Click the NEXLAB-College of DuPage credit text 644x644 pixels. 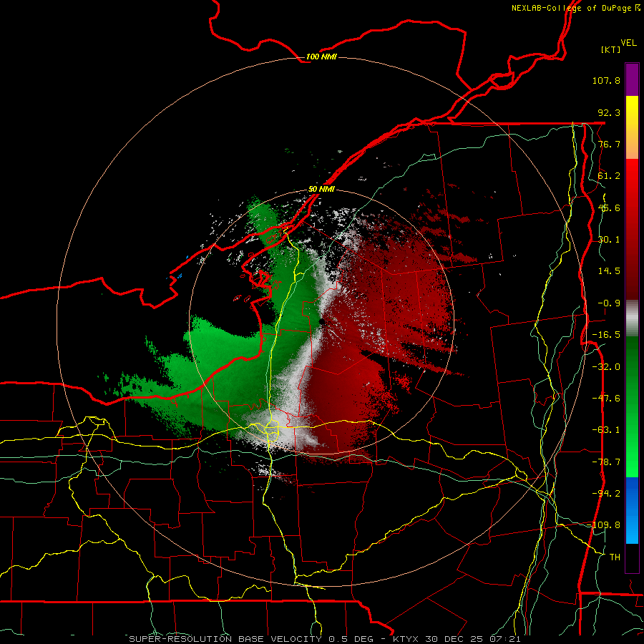click(572, 8)
